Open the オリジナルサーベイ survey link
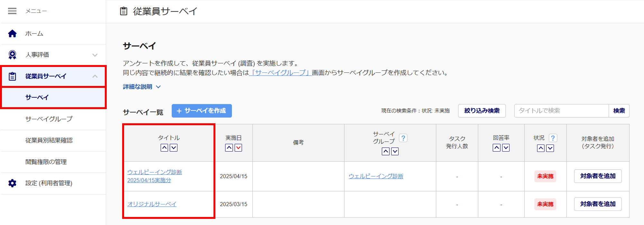Screen dimensions: 644x225 pyautogui.click(x=152, y=204)
